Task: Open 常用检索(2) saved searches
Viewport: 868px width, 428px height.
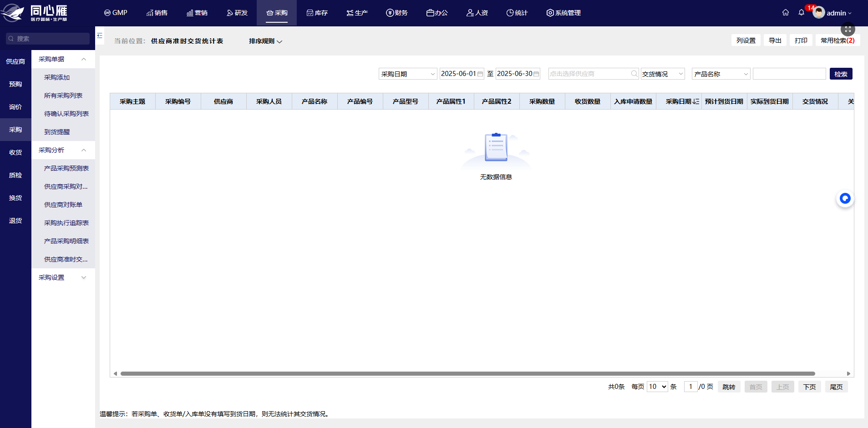Action: point(838,40)
